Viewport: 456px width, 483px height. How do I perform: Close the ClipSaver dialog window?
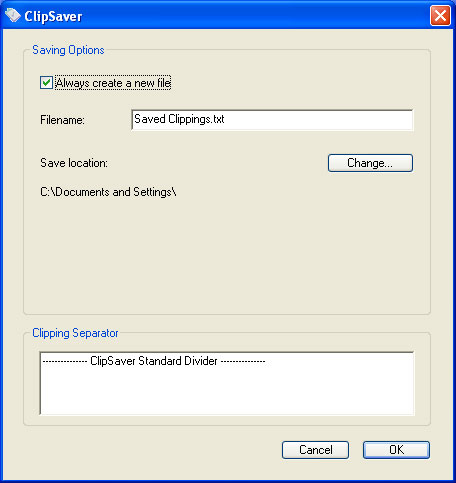pyautogui.click(x=440, y=16)
